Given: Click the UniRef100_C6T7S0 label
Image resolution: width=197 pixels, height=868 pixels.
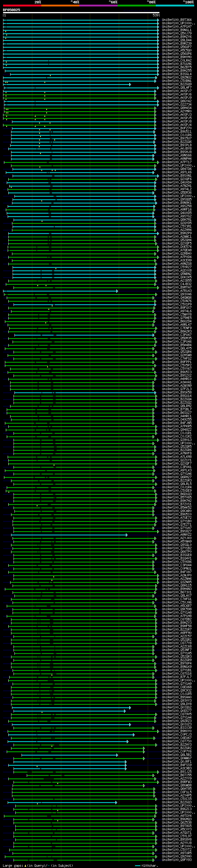Looking at the screenshot, I should [177, 741].
